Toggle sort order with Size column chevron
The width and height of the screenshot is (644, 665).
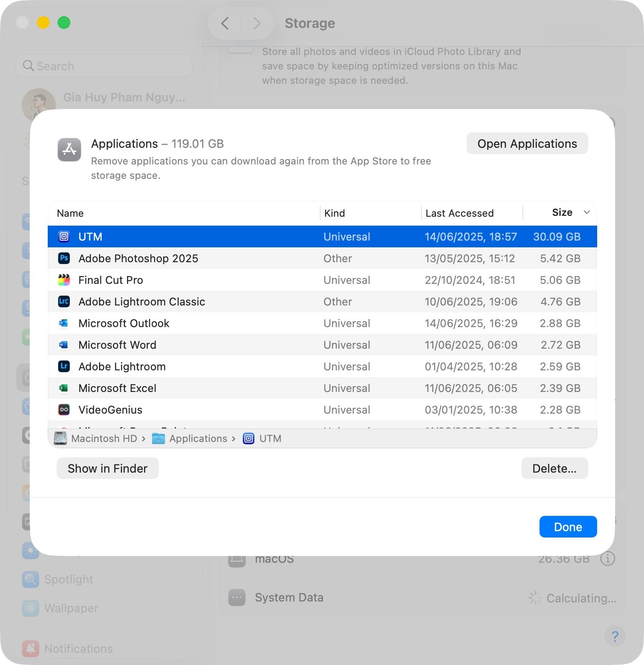586,212
